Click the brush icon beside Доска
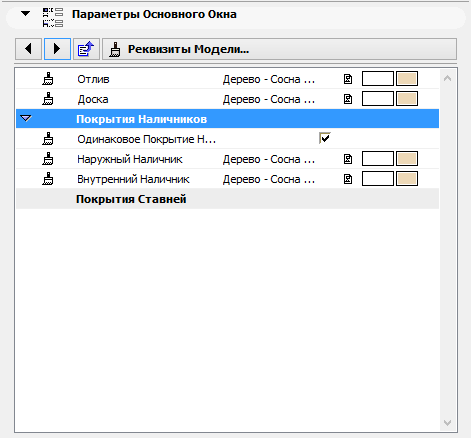The height and width of the screenshot is (438, 471). [48, 99]
